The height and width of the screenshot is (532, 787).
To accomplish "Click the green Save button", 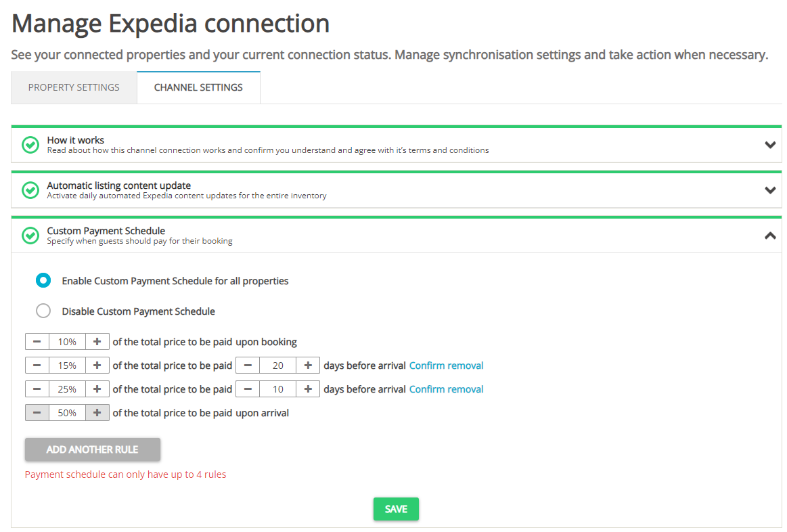I will 396,509.
